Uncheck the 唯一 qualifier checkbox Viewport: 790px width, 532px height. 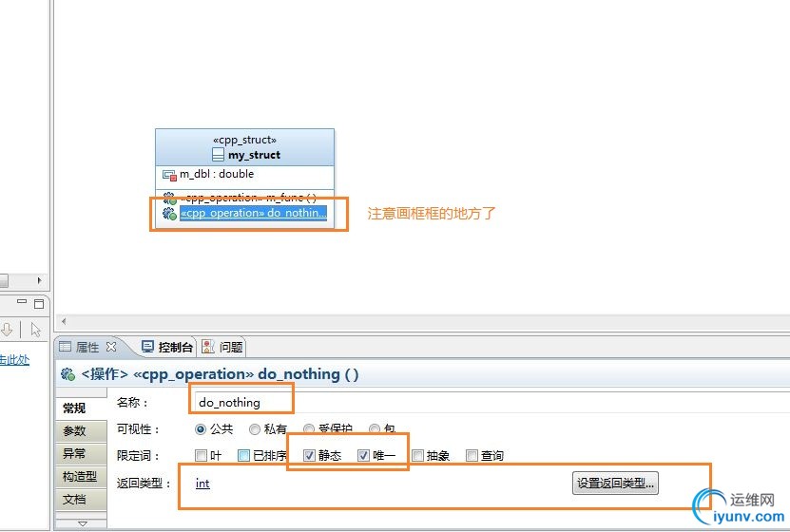[x=363, y=455]
